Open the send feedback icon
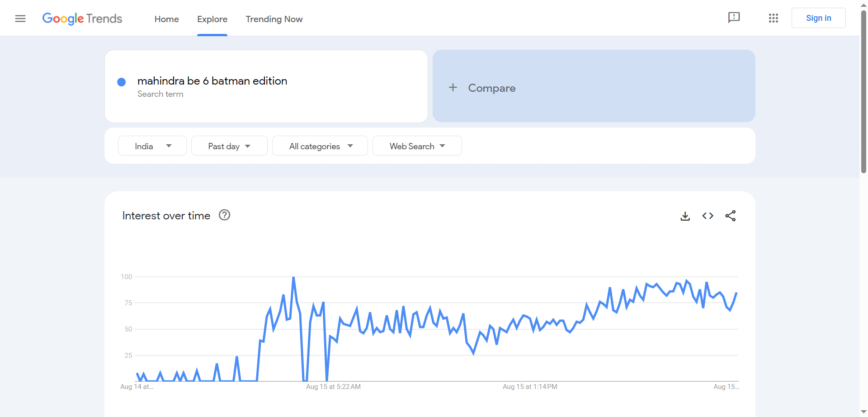The height and width of the screenshot is (417, 868). tap(734, 18)
